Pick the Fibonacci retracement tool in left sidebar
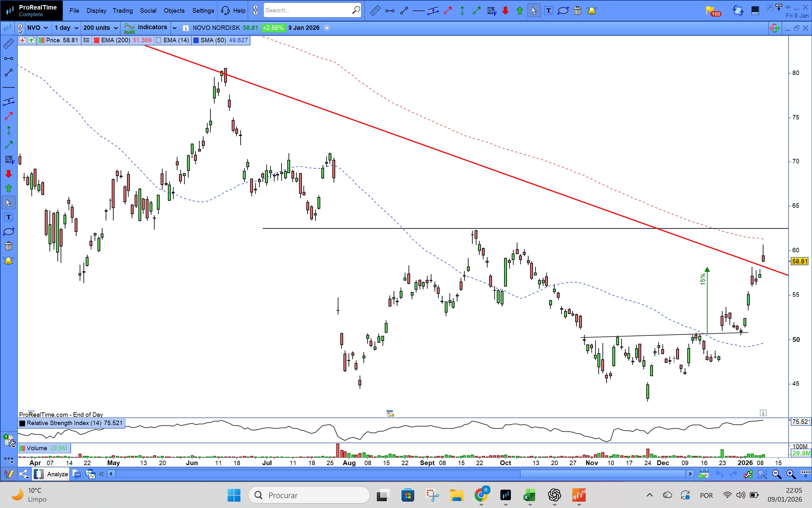The width and height of the screenshot is (812, 508). click(9, 159)
